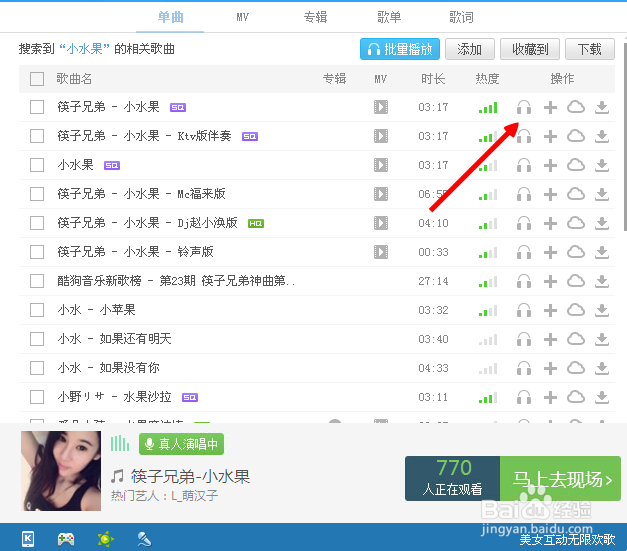
Task: Check the 酷狗音乐新歌榜 row checkbox
Action: click(x=37, y=281)
